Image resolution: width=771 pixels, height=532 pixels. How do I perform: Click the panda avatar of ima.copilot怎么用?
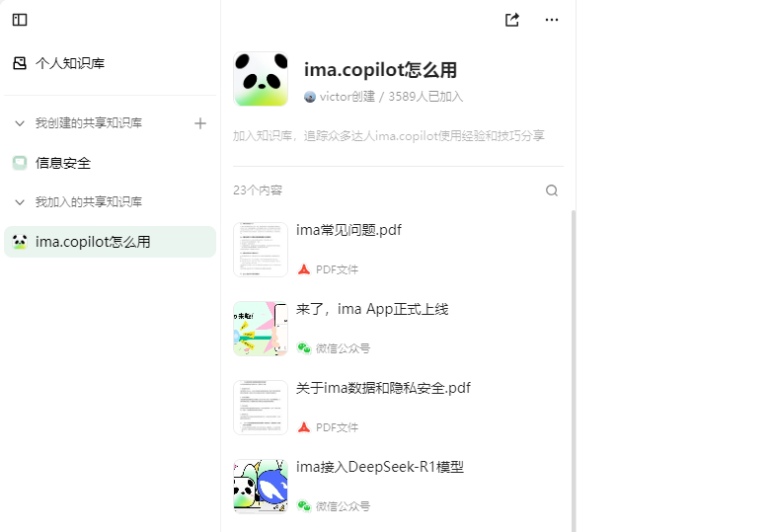[x=261, y=79]
